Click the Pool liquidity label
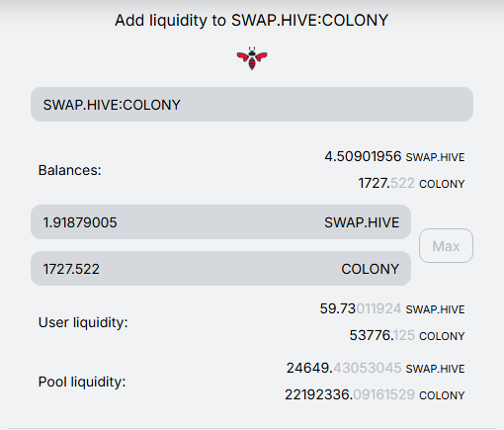The width and height of the screenshot is (504, 430). (x=82, y=382)
